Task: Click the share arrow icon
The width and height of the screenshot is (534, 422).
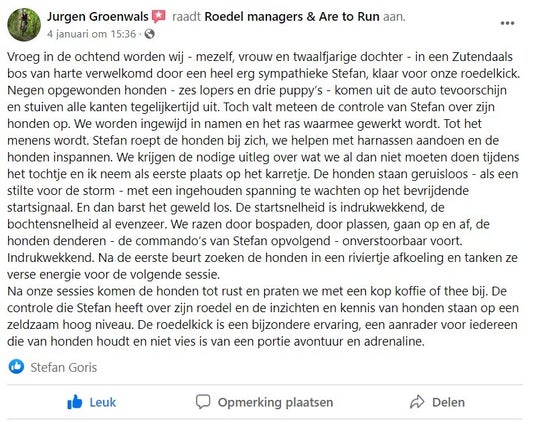Action: click(417, 402)
